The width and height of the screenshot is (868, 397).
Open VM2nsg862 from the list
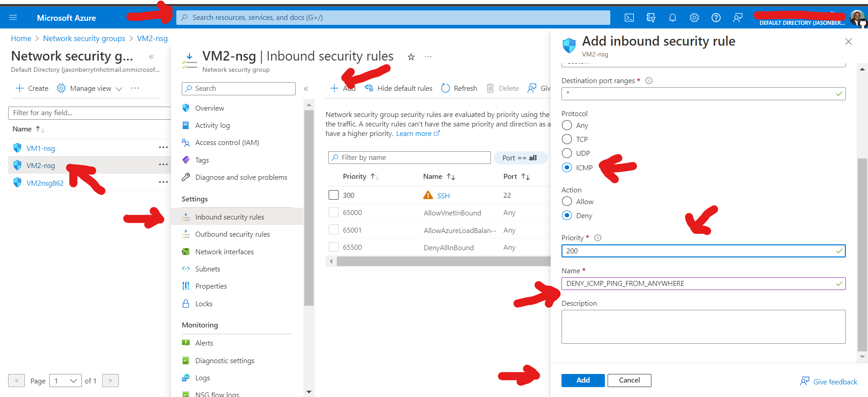pos(45,183)
